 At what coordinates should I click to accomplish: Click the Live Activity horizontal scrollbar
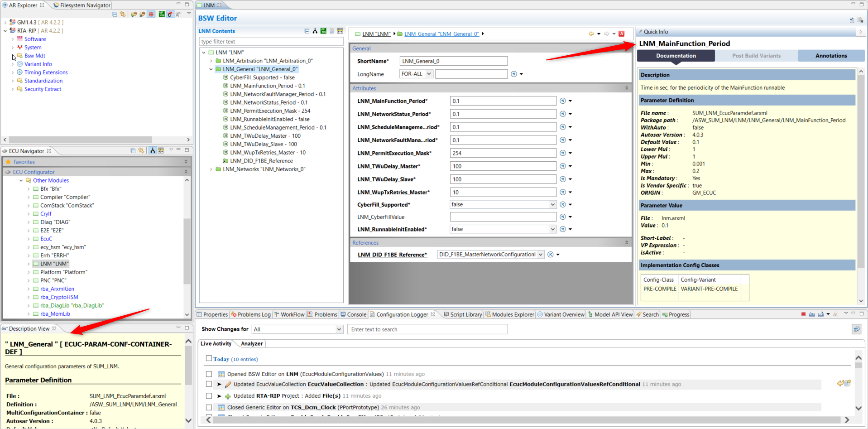528,419
